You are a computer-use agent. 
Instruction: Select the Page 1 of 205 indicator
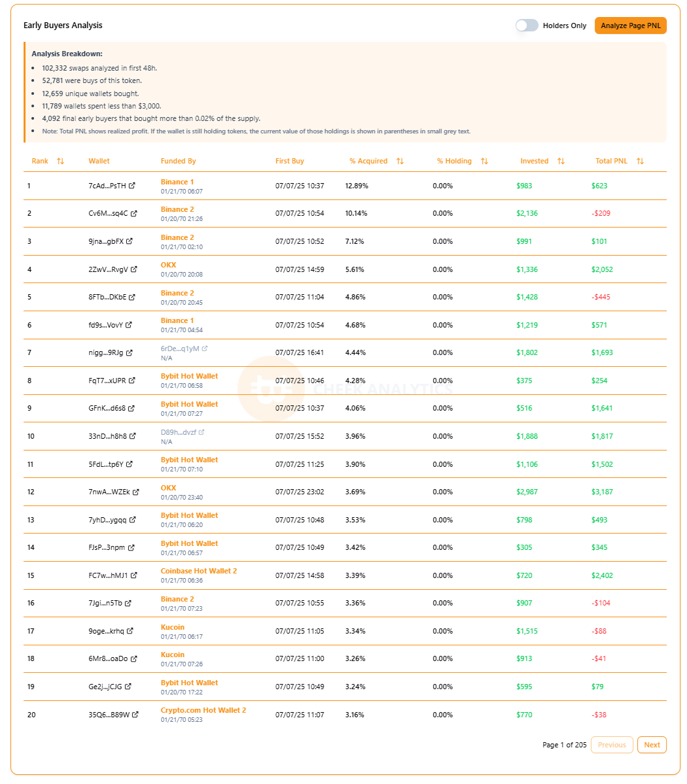pyautogui.click(x=565, y=745)
